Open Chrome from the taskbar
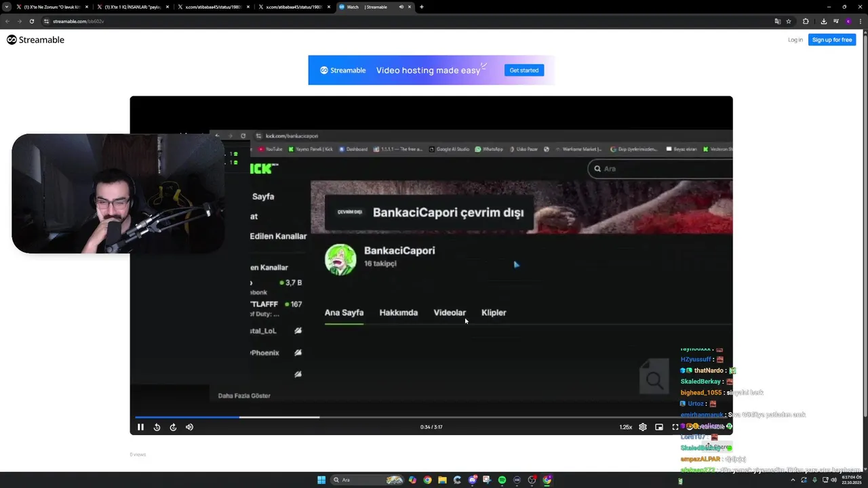868x488 pixels. coord(427,480)
